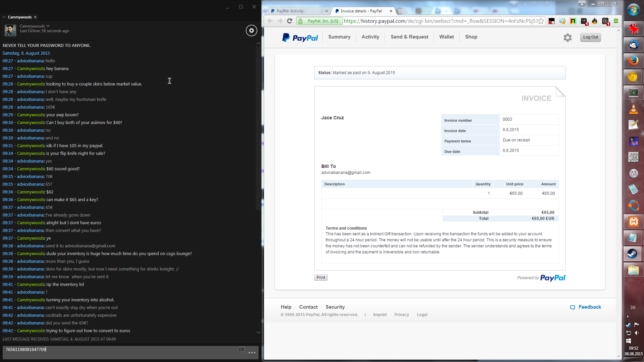This screenshot has height=362, width=644.
Task: Open the Wallet menu item
Action: click(446, 37)
